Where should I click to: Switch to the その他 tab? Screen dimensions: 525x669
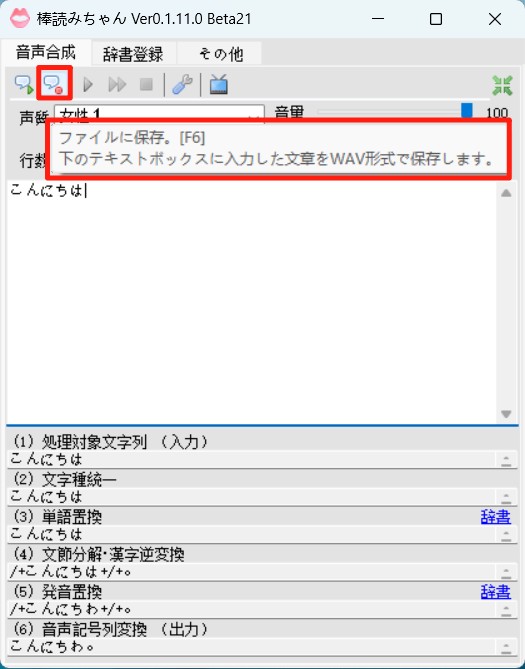click(x=220, y=54)
